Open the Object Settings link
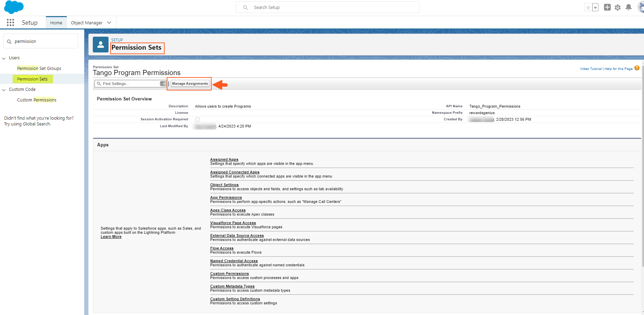Image resolution: width=644 pixels, height=315 pixels. (224, 185)
